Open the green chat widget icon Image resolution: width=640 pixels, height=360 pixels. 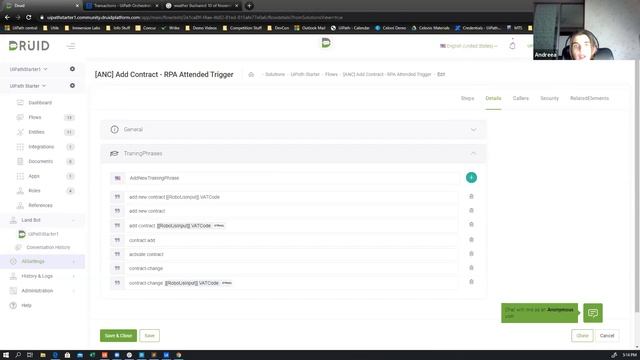point(593,313)
